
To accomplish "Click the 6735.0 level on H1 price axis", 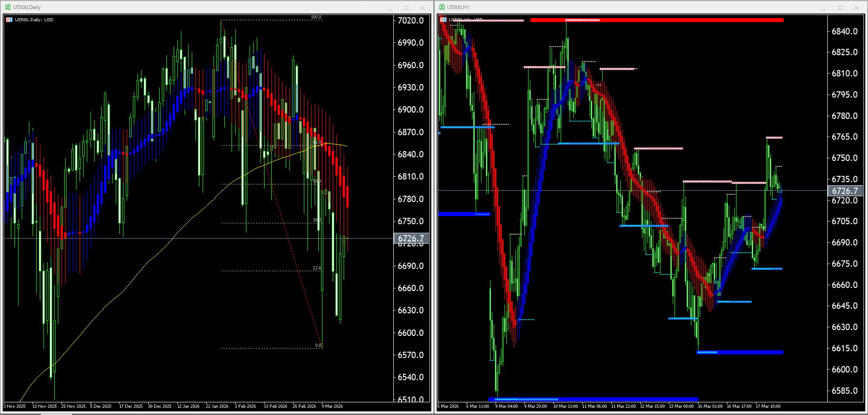I will coord(844,179).
